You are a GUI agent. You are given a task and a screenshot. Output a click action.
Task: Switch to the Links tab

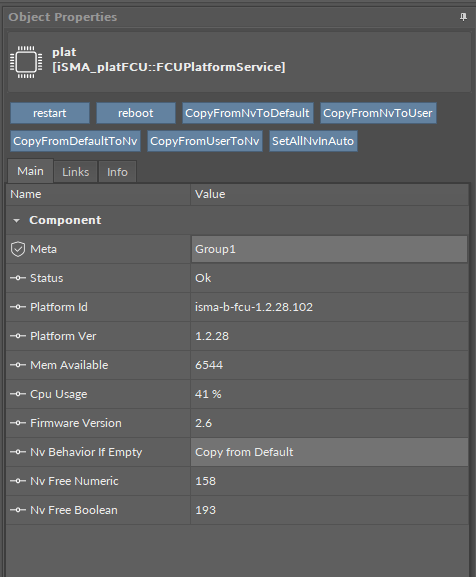point(75,172)
